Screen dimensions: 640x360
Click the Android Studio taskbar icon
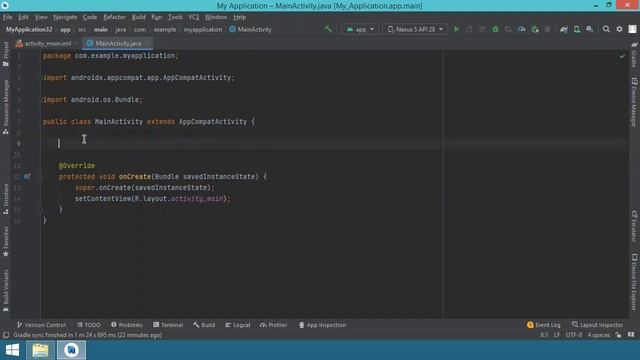coord(71,350)
